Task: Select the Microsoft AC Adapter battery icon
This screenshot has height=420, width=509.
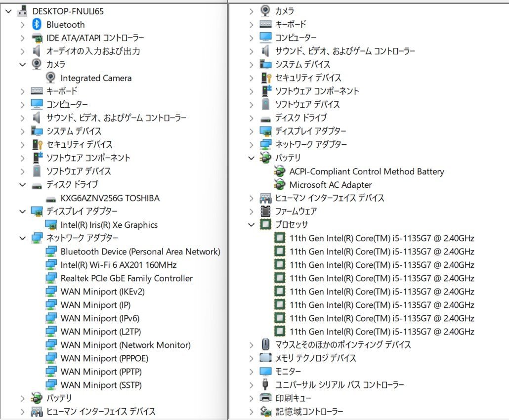Action: (279, 185)
